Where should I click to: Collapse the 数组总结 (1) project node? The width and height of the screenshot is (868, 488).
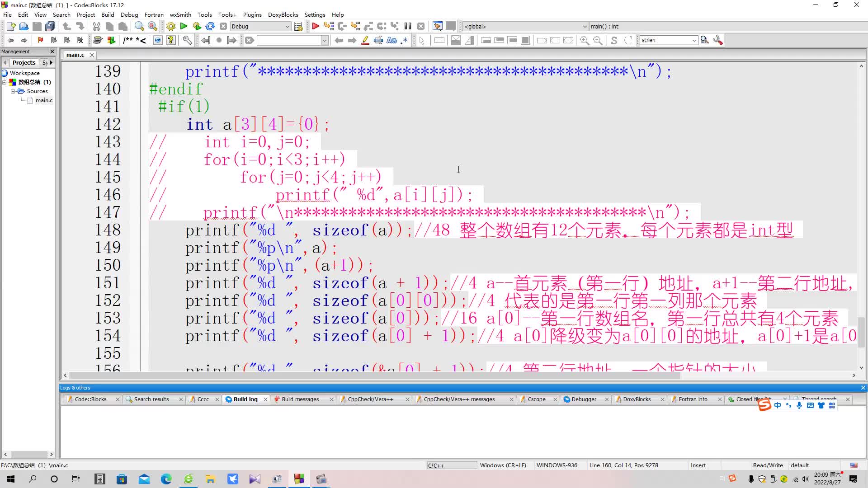[5, 82]
